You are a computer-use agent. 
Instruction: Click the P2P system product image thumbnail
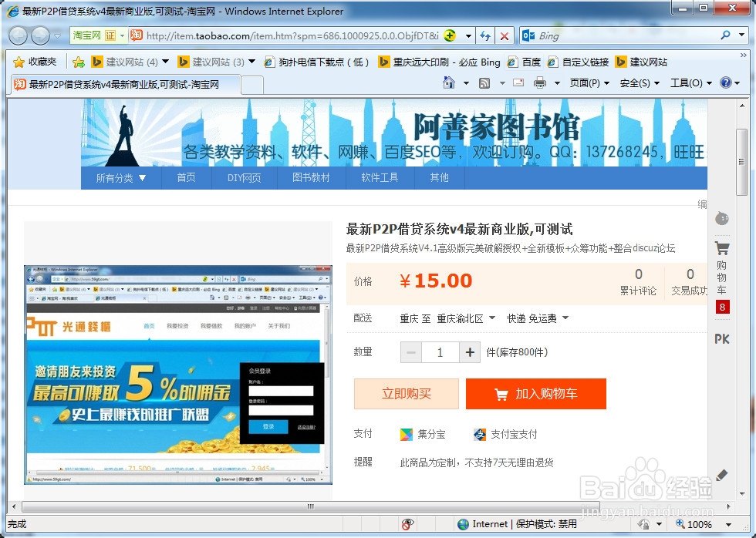click(x=178, y=375)
